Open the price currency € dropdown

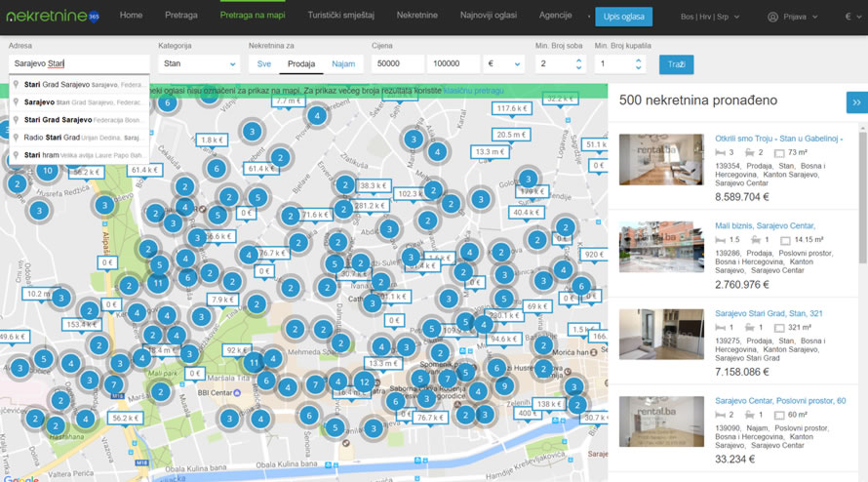pyautogui.click(x=504, y=63)
